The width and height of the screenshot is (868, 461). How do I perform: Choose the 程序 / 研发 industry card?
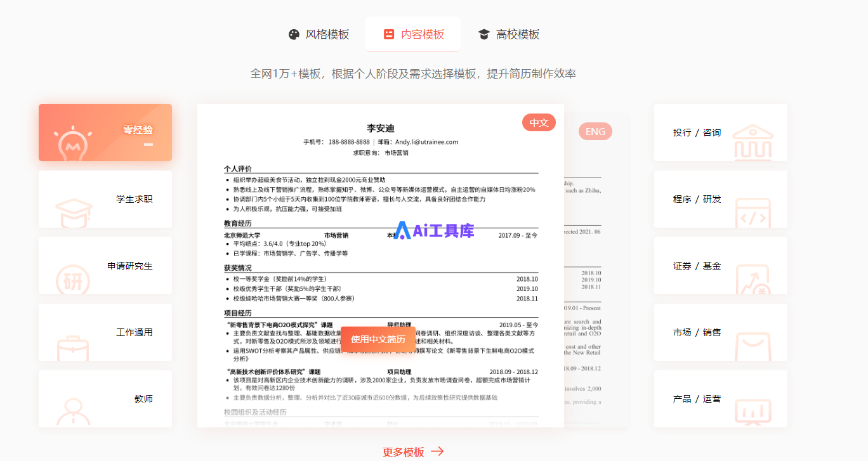tap(721, 199)
